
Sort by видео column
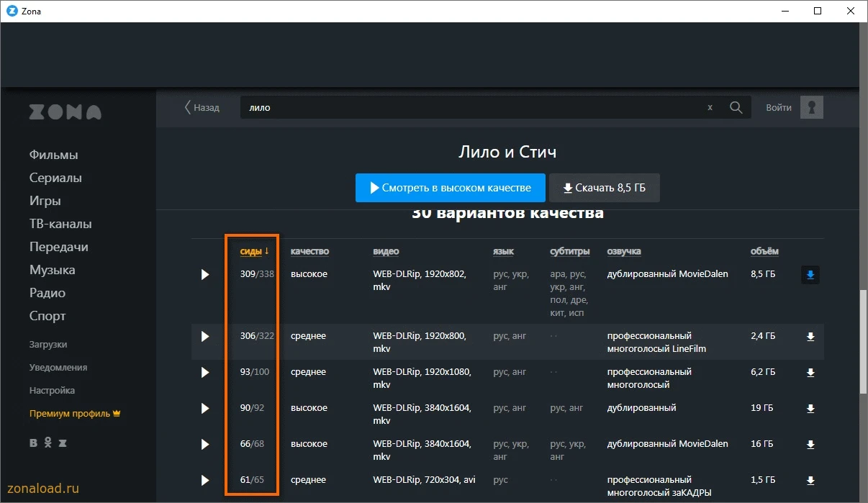point(386,251)
